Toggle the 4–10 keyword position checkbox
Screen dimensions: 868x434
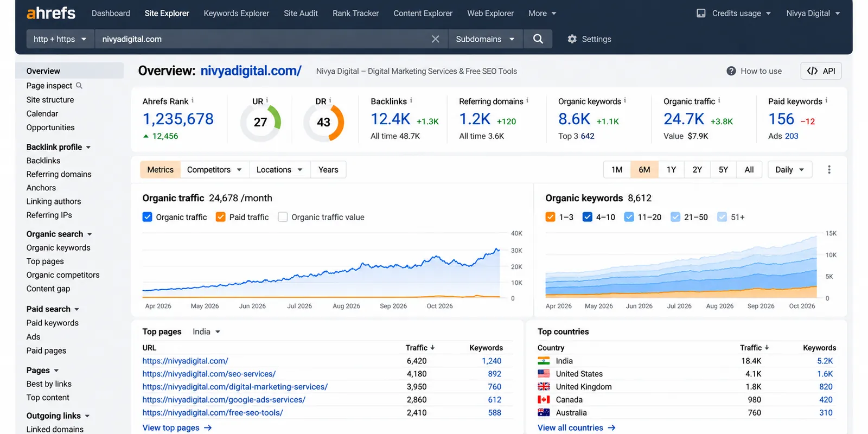(587, 217)
